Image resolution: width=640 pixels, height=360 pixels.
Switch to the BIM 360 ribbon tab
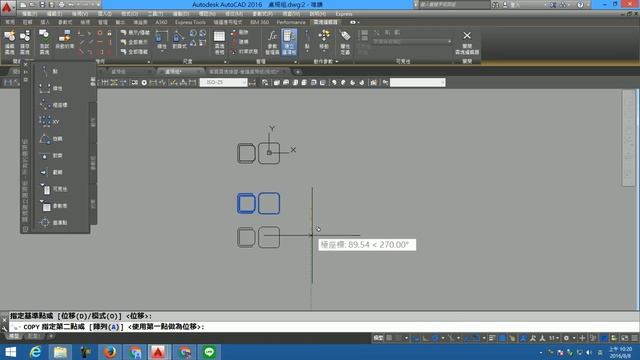pyautogui.click(x=260, y=22)
